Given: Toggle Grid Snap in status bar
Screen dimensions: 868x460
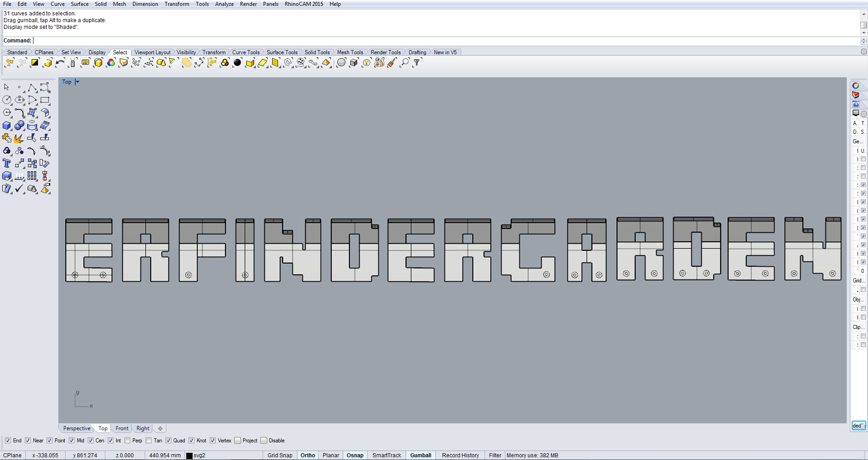Looking at the screenshot, I should pyautogui.click(x=280, y=455).
